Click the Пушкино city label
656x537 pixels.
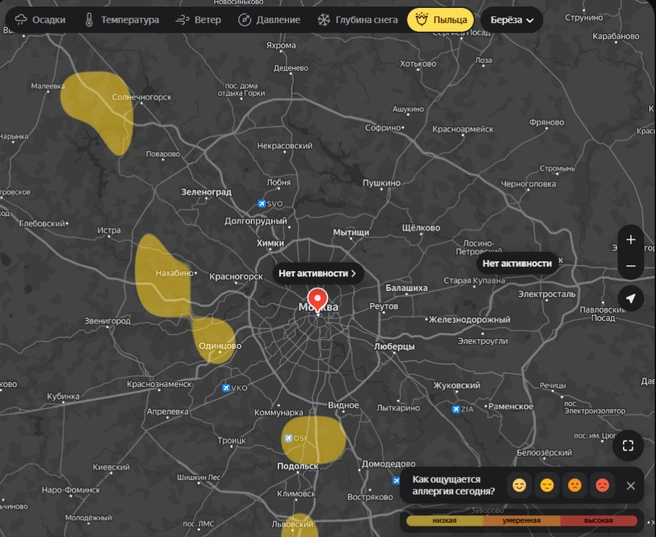click(382, 183)
